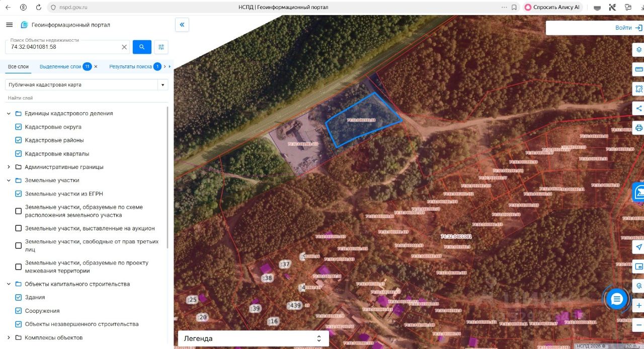Viewport: 644px width, 349px height.
Task: Clear the cadastral number search field
Action: pos(124,47)
